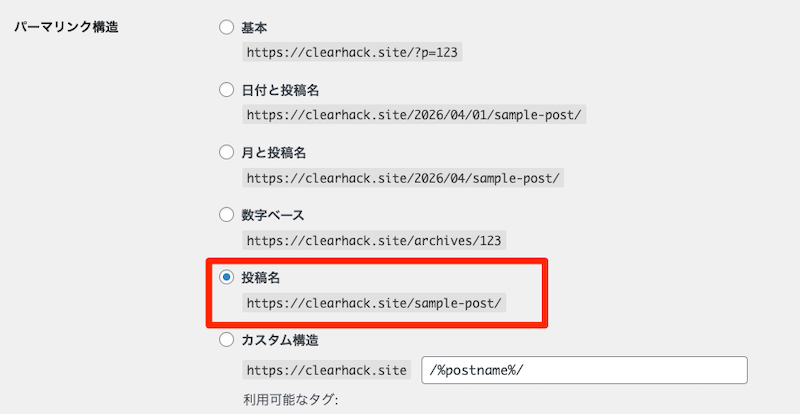Click the カスタム構造 label text

[280, 340]
